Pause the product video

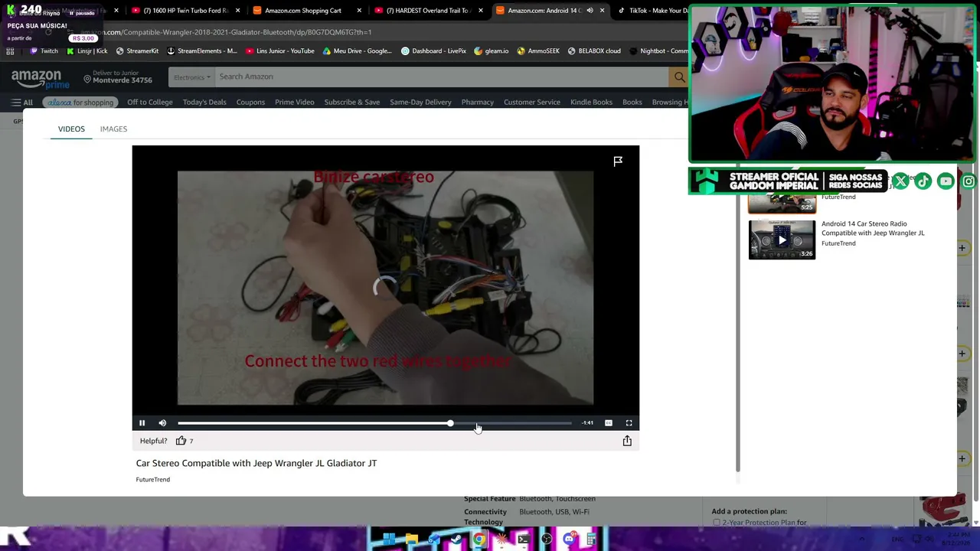(142, 422)
